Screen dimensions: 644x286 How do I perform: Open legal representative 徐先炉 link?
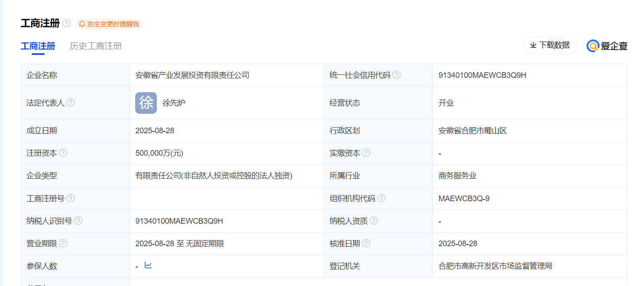click(174, 103)
